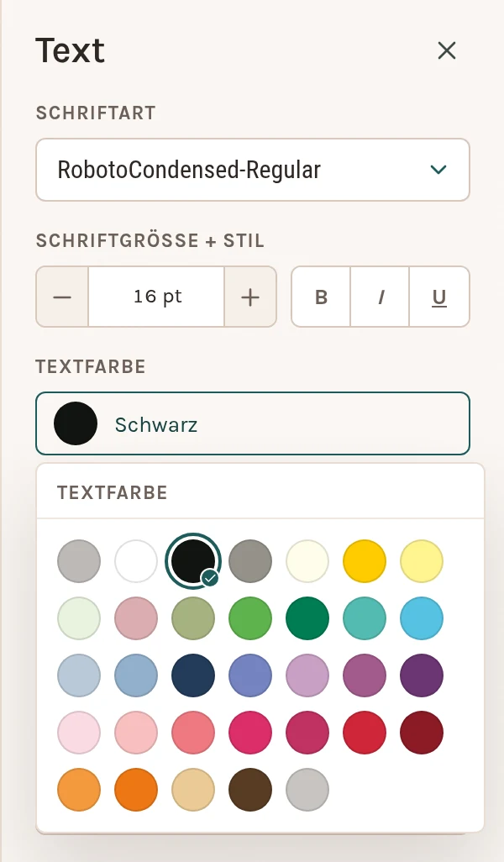Viewport: 504px width, 862px height.
Task: Pick the pale gray-blue swatch
Action: click(x=79, y=675)
